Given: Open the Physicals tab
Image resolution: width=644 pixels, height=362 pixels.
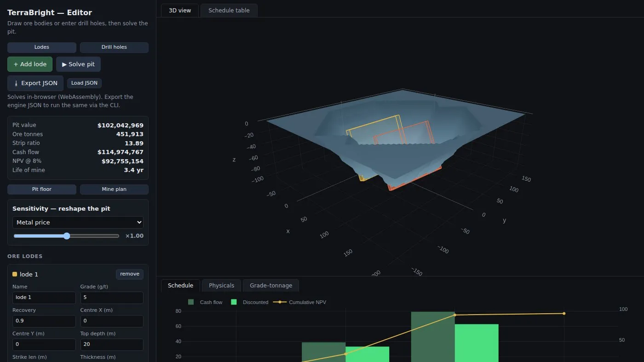Looking at the screenshot, I should click(221, 286).
